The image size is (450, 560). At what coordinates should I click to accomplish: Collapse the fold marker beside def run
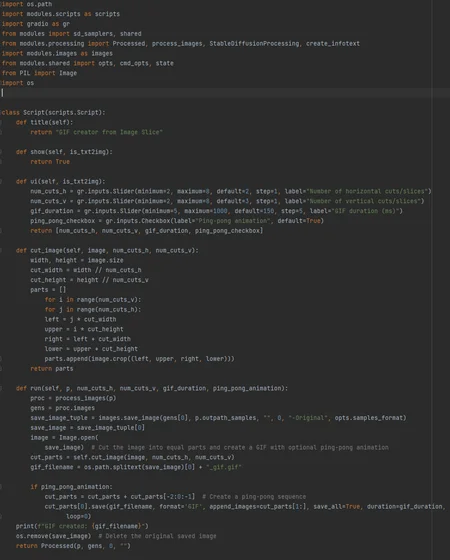click(1, 388)
